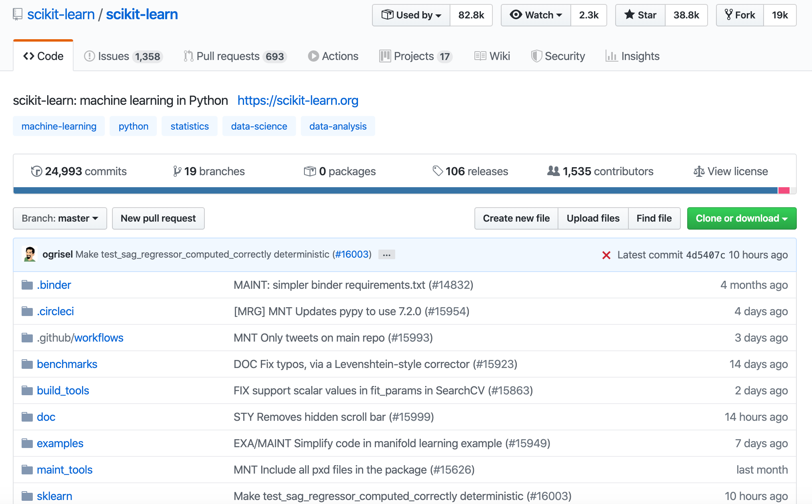The height and width of the screenshot is (504, 812).
Task: Select the machine-learning topic tag
Action: 59,126
